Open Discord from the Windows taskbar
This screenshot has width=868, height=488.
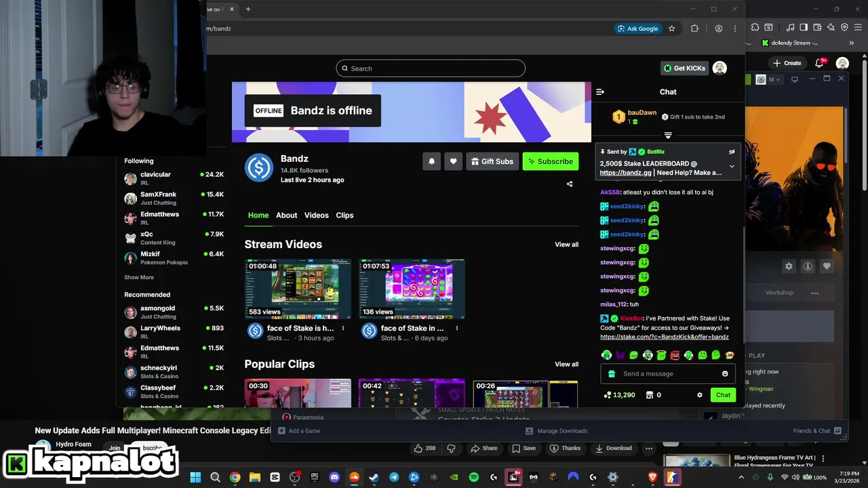pyautogui.click(x=334, y=477)
